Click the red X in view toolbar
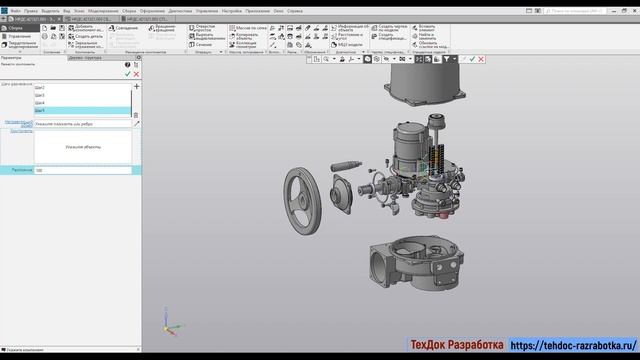Image resolution: width=640 pixels, height=360 pixels. point(481,60)
